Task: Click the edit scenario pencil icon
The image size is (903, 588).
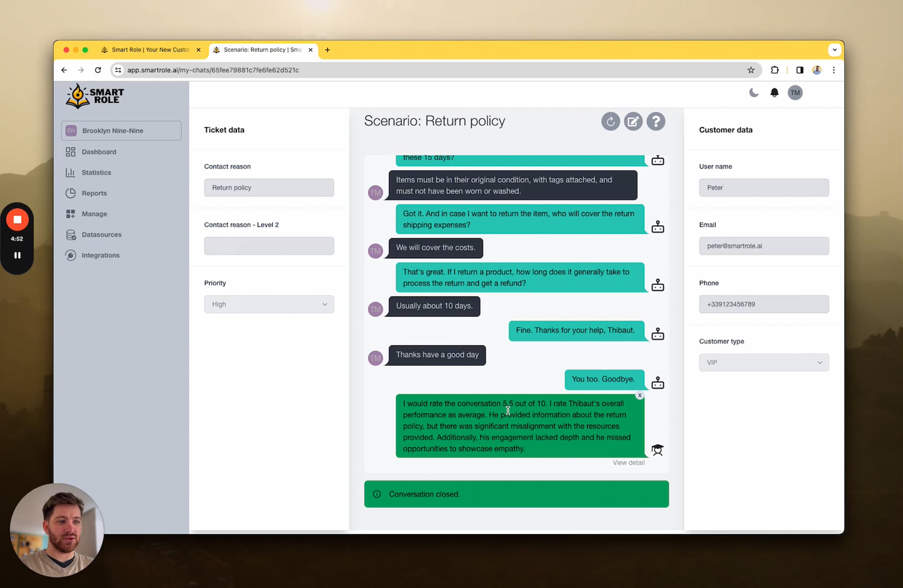Action: [633, 122]
